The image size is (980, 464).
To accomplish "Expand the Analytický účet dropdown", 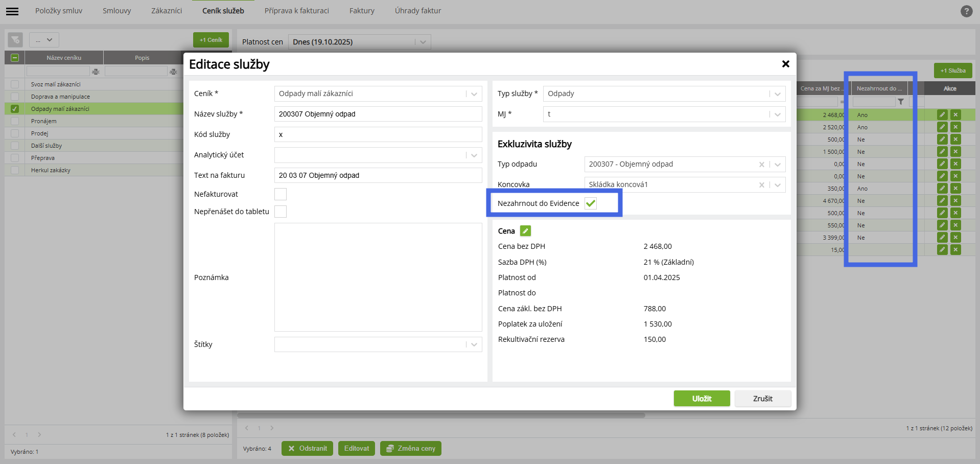I will coord(474,155).
